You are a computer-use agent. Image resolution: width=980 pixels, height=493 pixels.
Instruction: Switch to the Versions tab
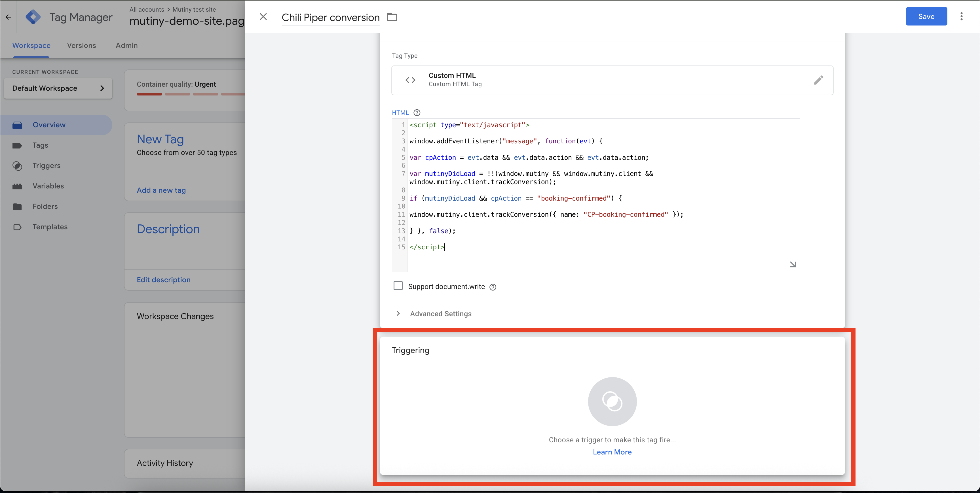pos(81,45)
